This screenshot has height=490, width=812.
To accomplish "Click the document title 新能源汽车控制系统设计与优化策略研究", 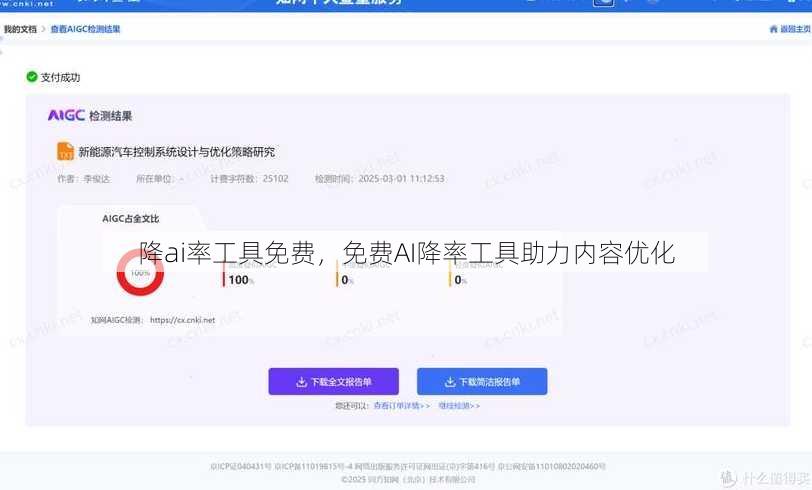I will (x=177, y=152).
